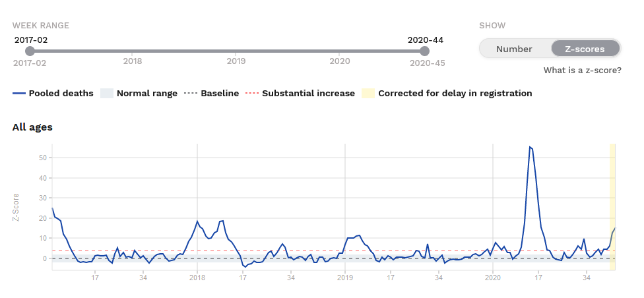
Task: Select the Z-scores toggle option
Action: 585,49
